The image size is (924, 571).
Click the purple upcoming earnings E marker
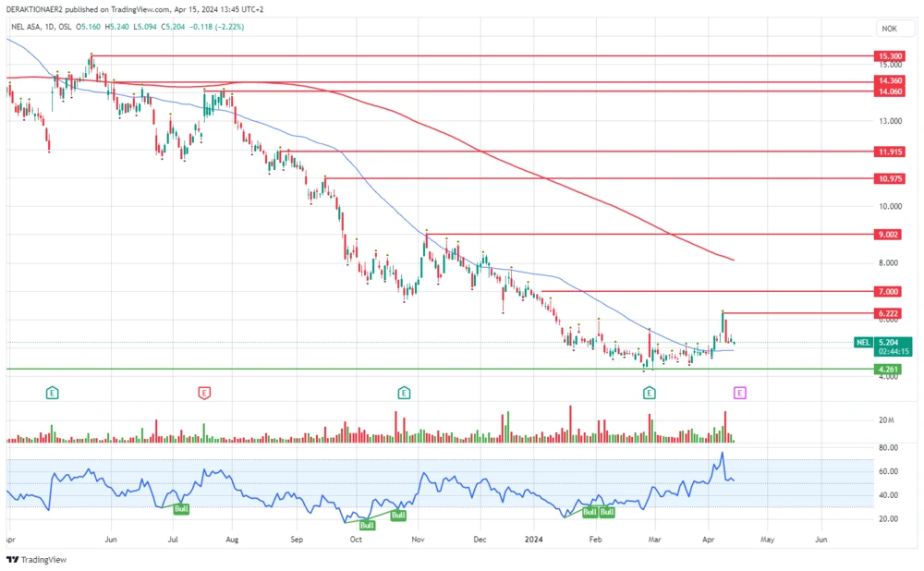[x=739, y=393]
